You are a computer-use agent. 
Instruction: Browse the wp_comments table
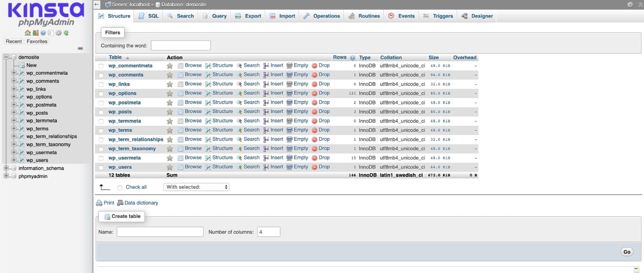193,74
